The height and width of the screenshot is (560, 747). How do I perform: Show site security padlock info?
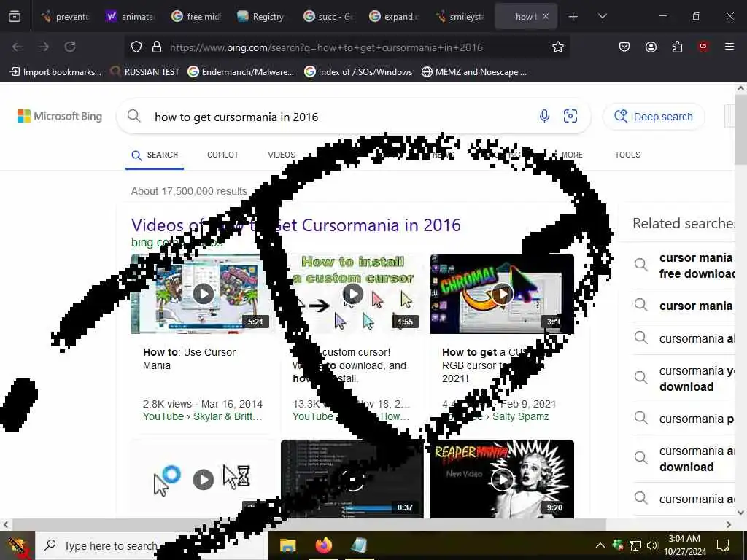157,47
